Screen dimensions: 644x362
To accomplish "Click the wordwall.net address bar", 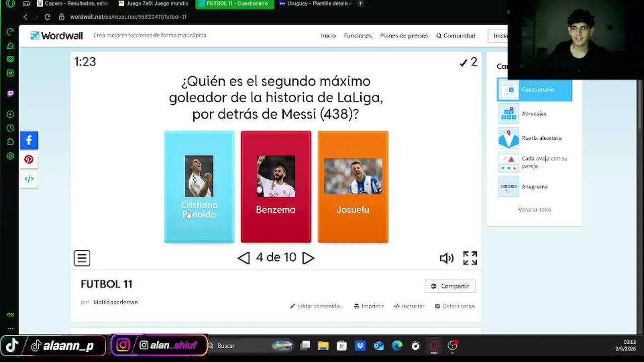I will click(x=128, y=17).
